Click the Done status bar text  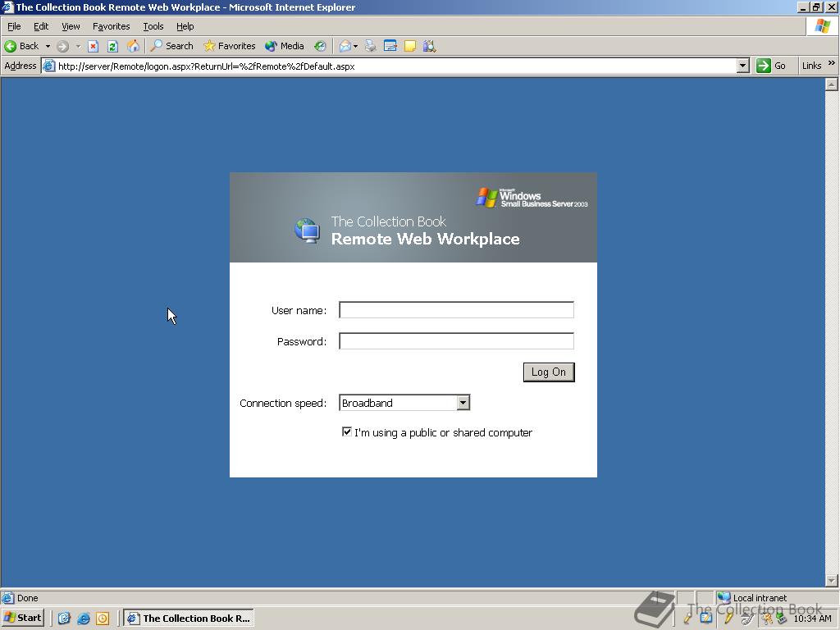coord(27,598)
